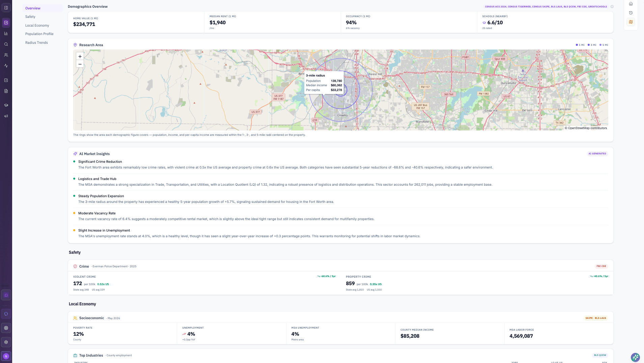Click the Moderate Vacancy Rate insight heading
Screen dimensions: 644x363
pyautogui.click(x=97, y=213)
